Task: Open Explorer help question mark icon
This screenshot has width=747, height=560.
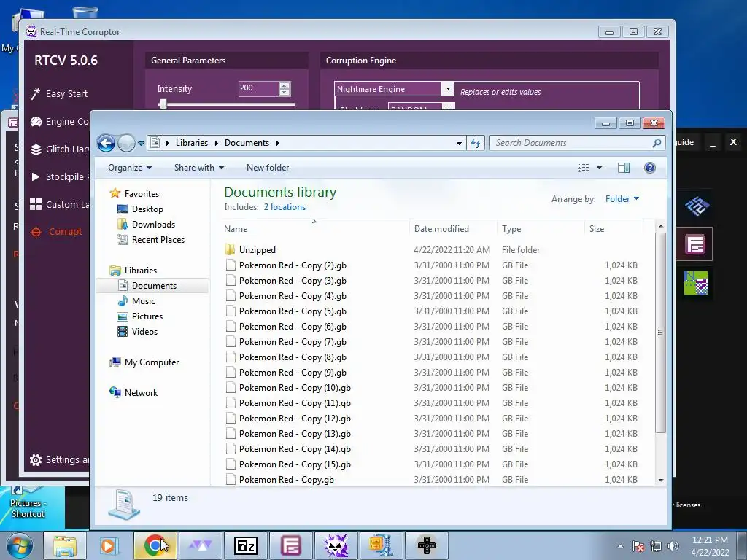Action: pos(649,168)
